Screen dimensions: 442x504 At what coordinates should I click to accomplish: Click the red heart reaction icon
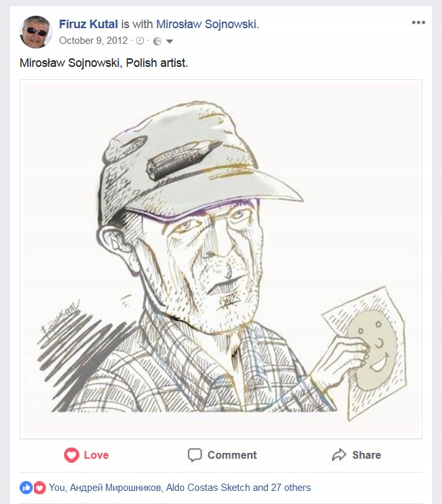[39, 488]
